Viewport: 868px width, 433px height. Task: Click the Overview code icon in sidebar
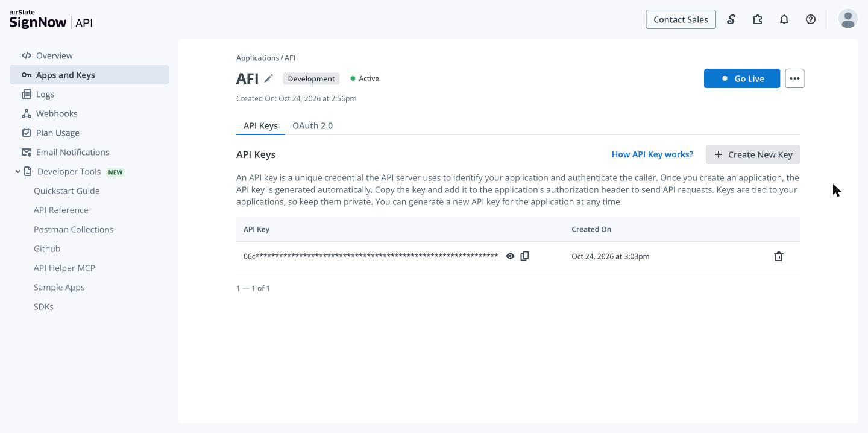27,55
